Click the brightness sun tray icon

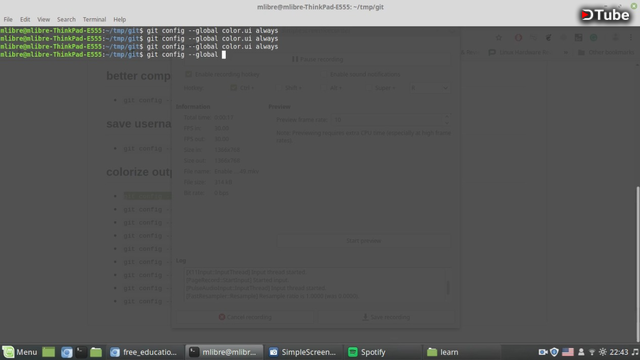pyautogui.click(x=602, y=352)
